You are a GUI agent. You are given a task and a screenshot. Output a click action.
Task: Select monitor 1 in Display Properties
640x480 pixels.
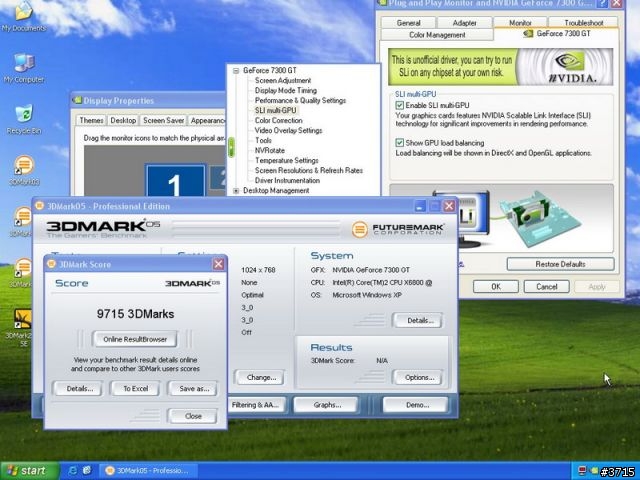point(175,180)
